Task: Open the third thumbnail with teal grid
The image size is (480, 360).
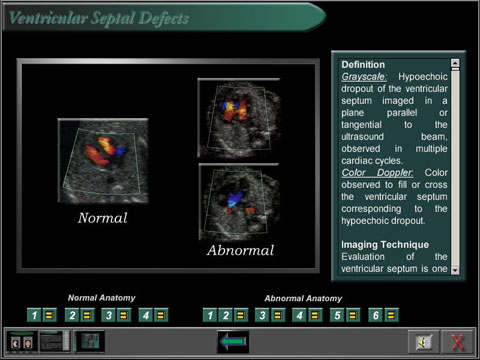Action: pyautogui.click(x=89, y=342)
